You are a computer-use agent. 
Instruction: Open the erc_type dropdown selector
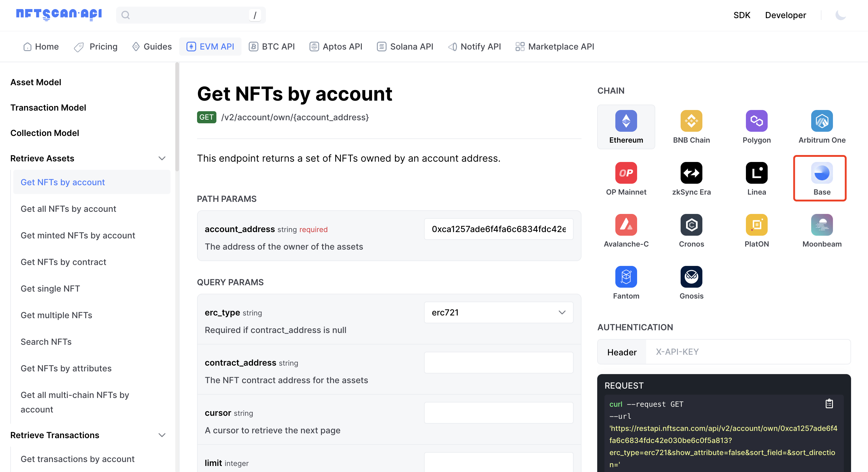498,313
